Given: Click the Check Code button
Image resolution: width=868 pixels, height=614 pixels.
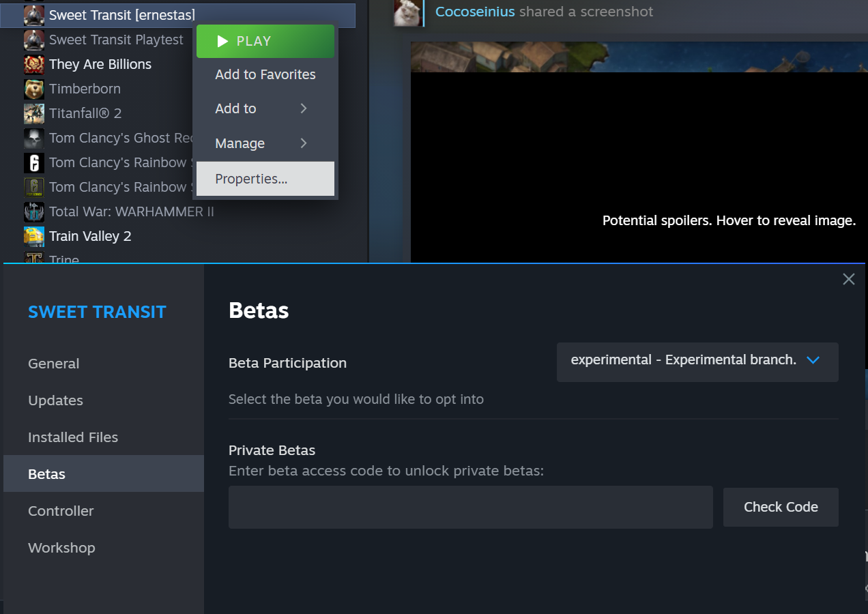Looking at the screenshot, I should 781,507.
